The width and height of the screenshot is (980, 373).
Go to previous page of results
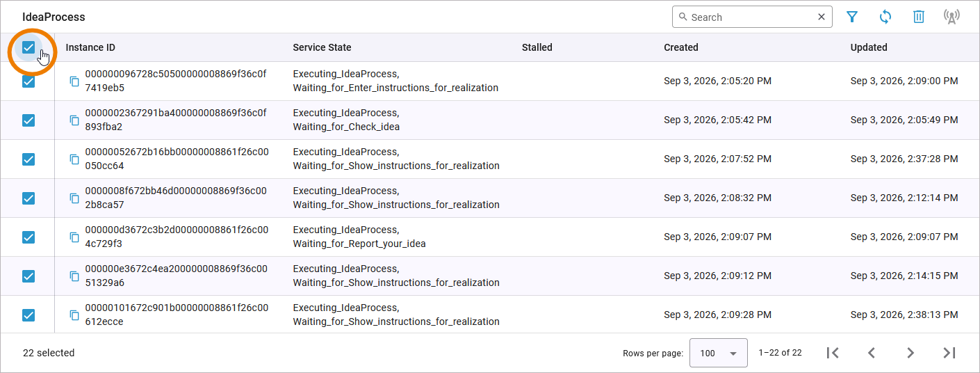point(872,353)
